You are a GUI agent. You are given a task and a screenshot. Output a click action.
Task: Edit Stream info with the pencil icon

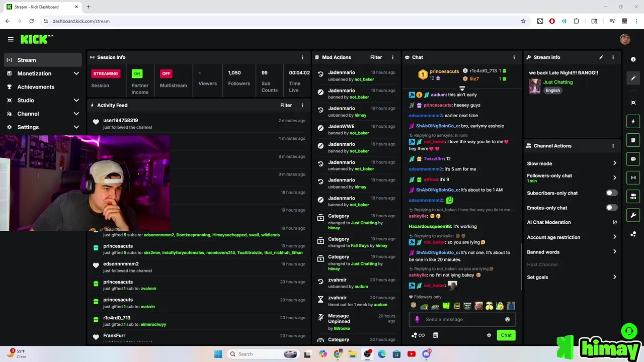[x=601, y=57]
